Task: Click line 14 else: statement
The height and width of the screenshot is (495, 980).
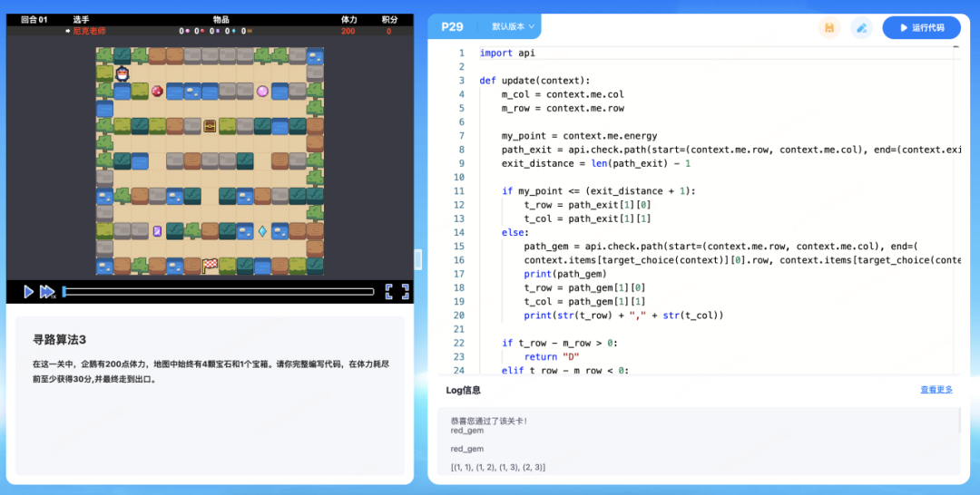Action: tap(515, 232)
